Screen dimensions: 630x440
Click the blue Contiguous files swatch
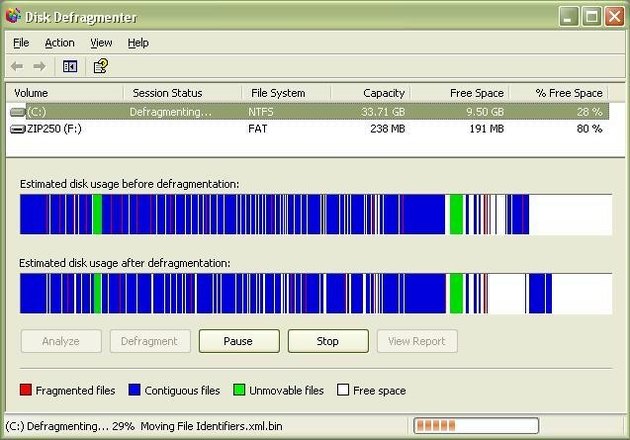pos(134,389)
